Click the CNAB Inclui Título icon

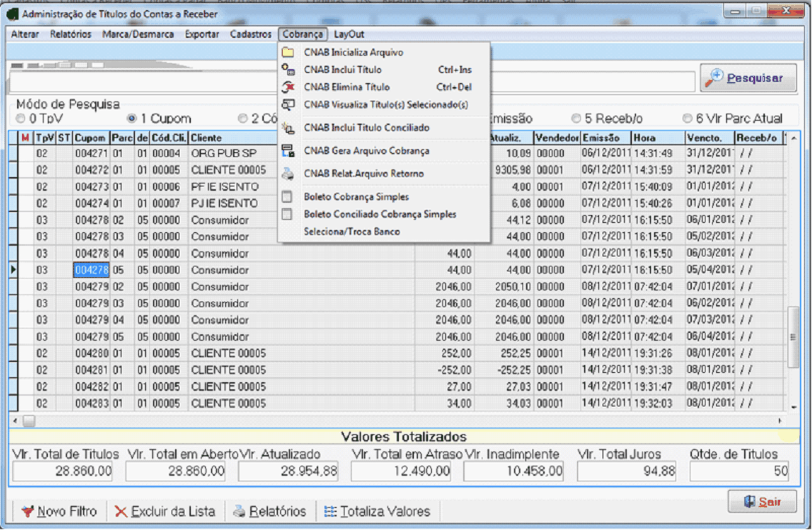coord(288,69)
